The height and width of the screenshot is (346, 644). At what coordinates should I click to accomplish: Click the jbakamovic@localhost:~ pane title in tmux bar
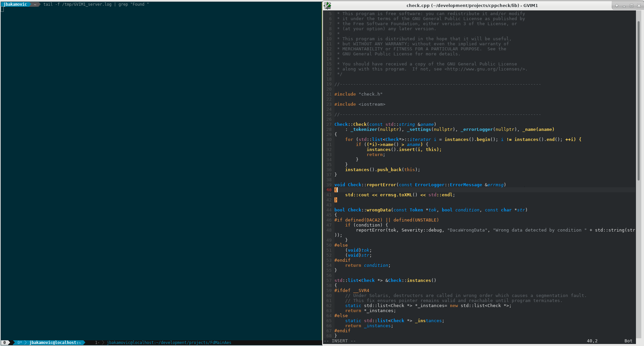[55, 343]
